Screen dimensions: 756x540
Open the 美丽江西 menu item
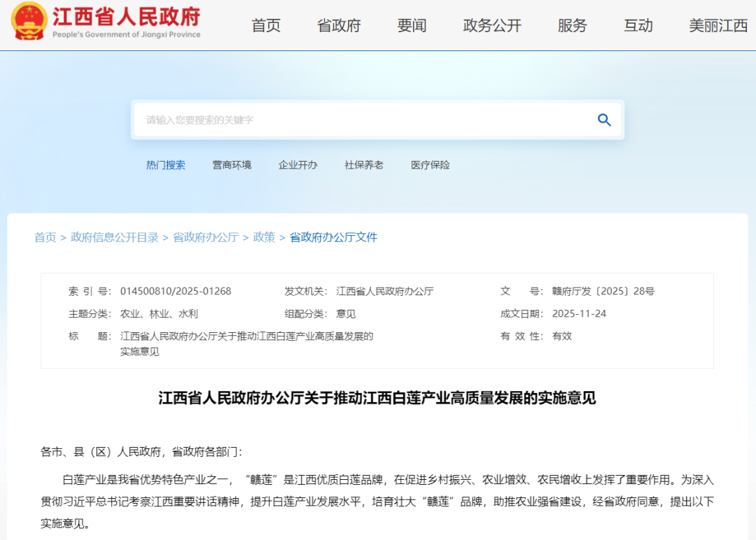[x=718, y=26]
